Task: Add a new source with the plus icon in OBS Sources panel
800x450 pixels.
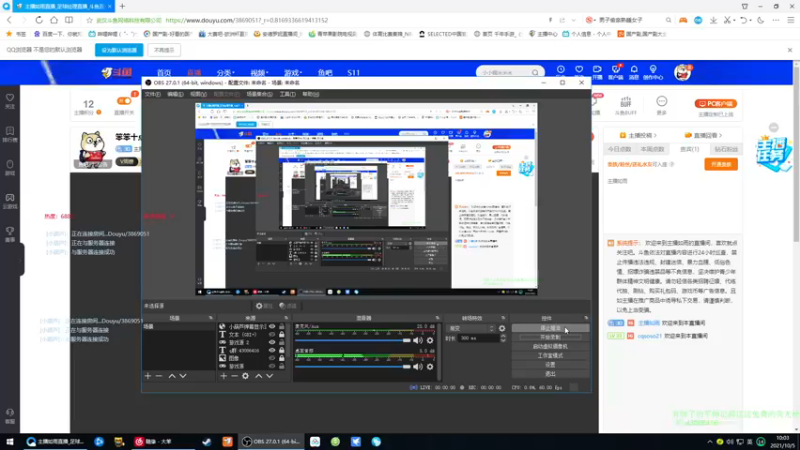Action: (223, 376)
